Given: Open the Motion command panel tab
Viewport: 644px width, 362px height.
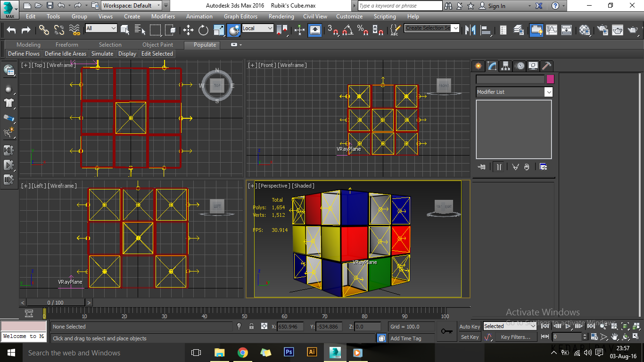Looking at the screenshot, I should tap(519, 66).
